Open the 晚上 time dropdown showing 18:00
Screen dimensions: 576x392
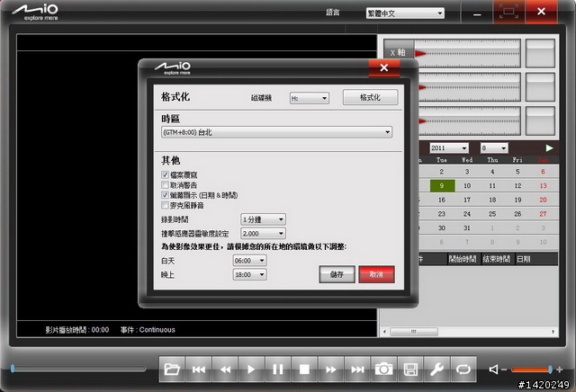[250, 274]
